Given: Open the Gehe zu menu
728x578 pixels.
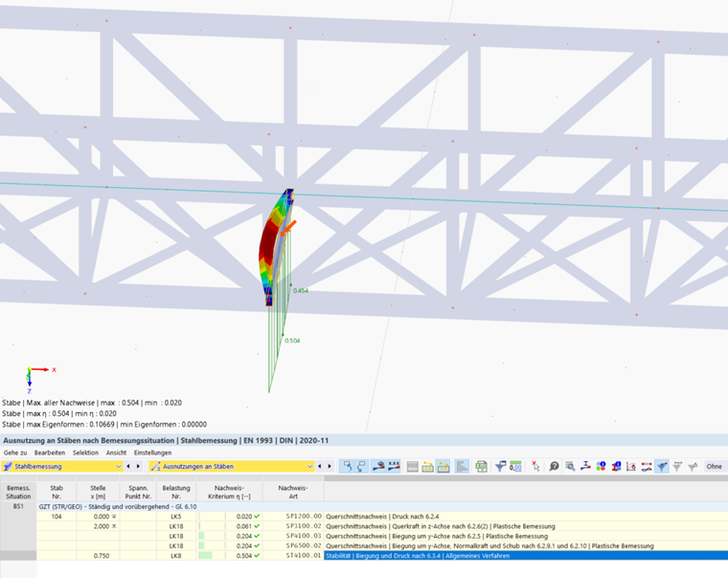Looking at the screenshot, I should [x=15, y=452].
